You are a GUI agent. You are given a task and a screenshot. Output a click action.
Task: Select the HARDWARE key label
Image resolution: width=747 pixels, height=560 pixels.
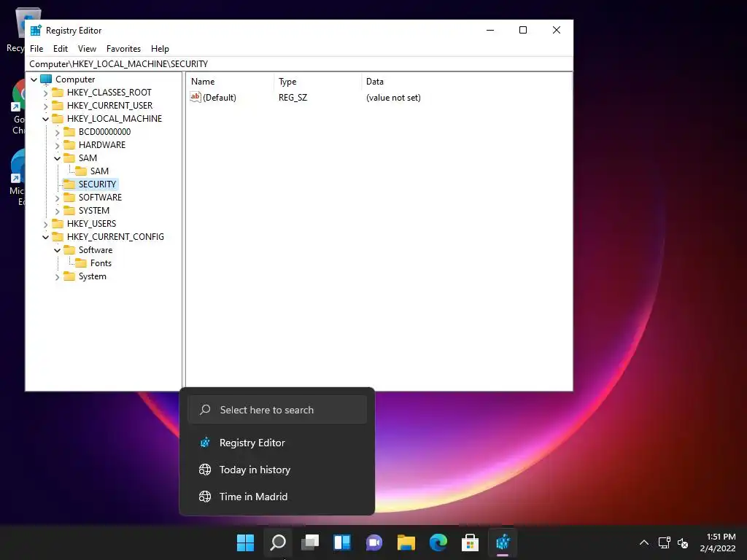click(102, 145)
